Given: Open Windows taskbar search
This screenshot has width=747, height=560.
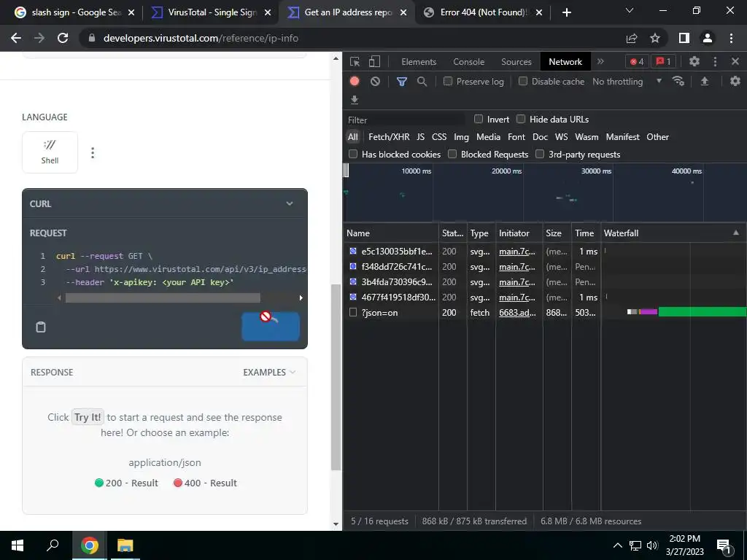Looking at the screenshot, I should click(53, 545).
